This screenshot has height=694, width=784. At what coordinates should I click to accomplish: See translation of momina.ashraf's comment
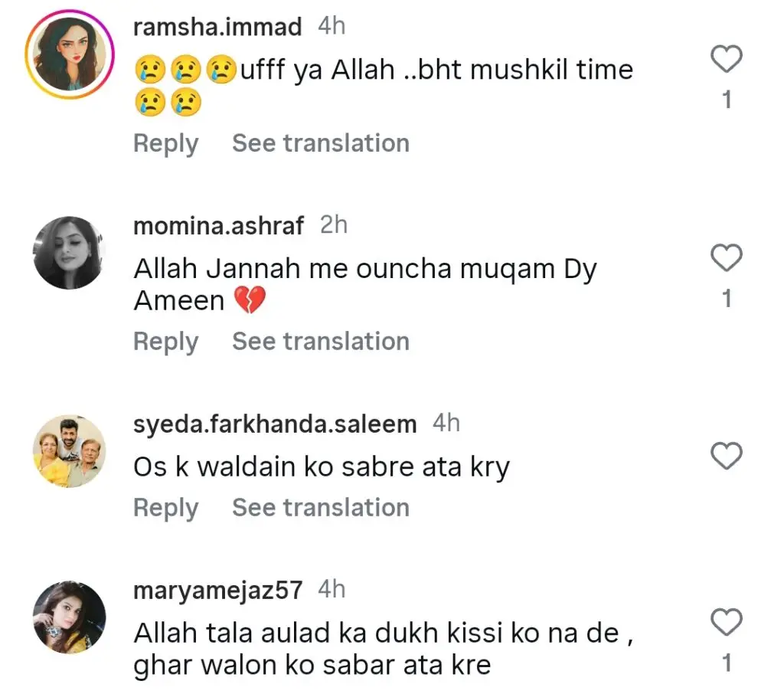(321, 342)
